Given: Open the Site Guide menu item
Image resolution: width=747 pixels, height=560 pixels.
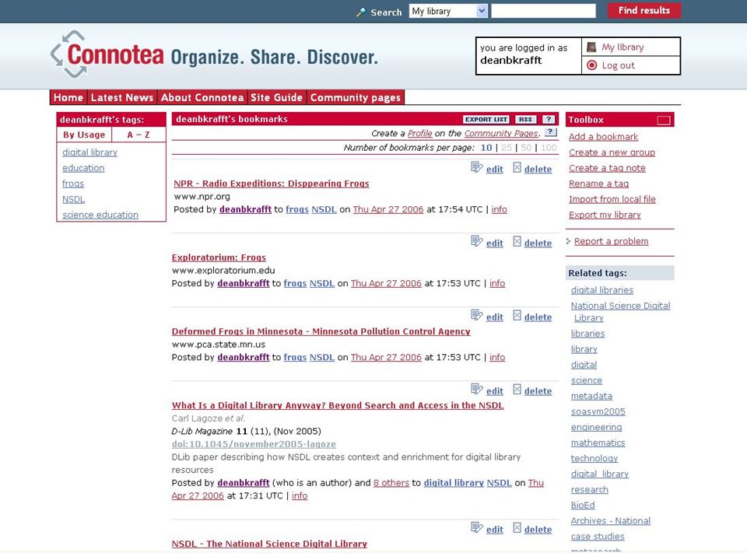Looking at the screenshot, I should pos(276,97).
